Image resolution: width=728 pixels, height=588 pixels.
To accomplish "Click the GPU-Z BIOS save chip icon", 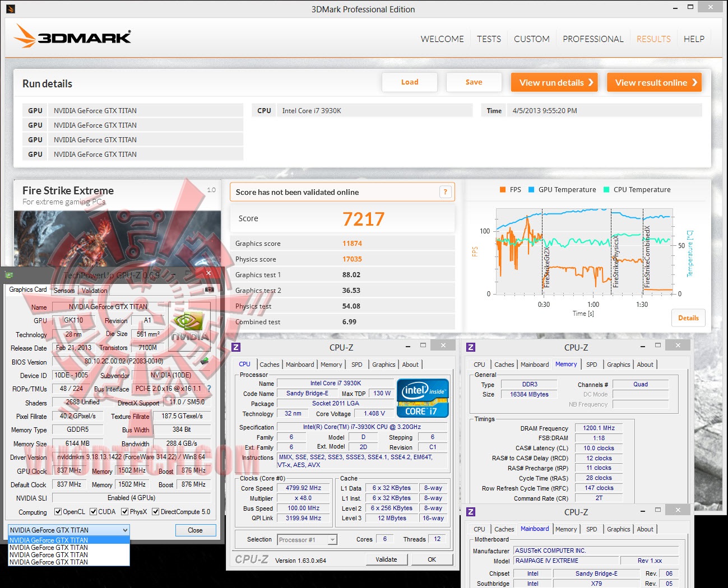I will point(205,361).
